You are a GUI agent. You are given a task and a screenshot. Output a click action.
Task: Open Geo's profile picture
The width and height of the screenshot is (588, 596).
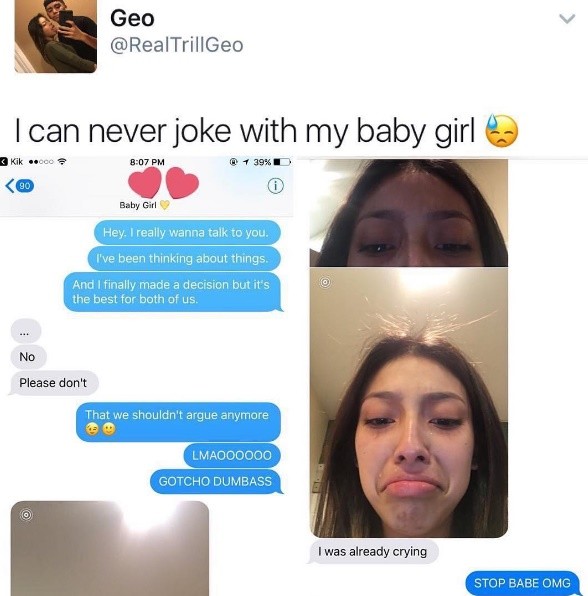click(55, 36)
